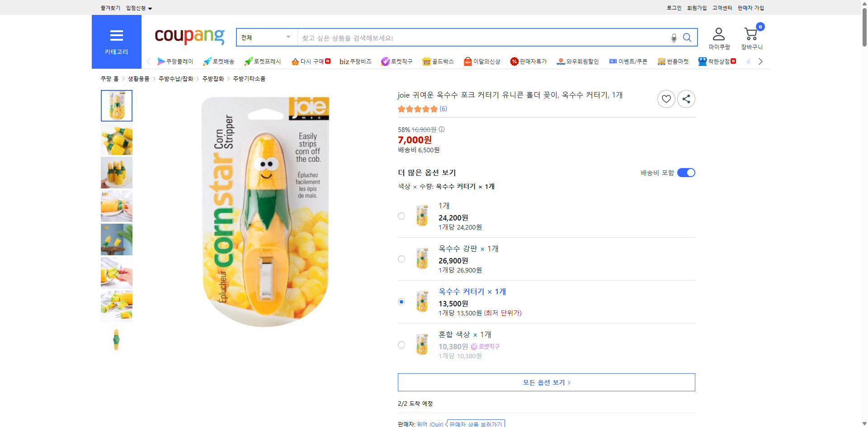The width and height of the screenshot is (868, 427).
Task: Select the 혼합 색상 radio option
Action: click(x=401, y=345)
